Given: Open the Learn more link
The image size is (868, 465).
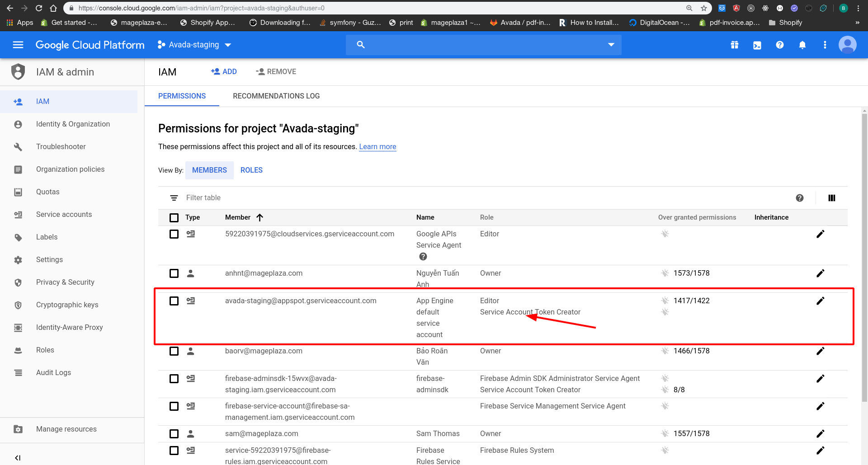Looking at the screenshot, I should click(377, 146).
